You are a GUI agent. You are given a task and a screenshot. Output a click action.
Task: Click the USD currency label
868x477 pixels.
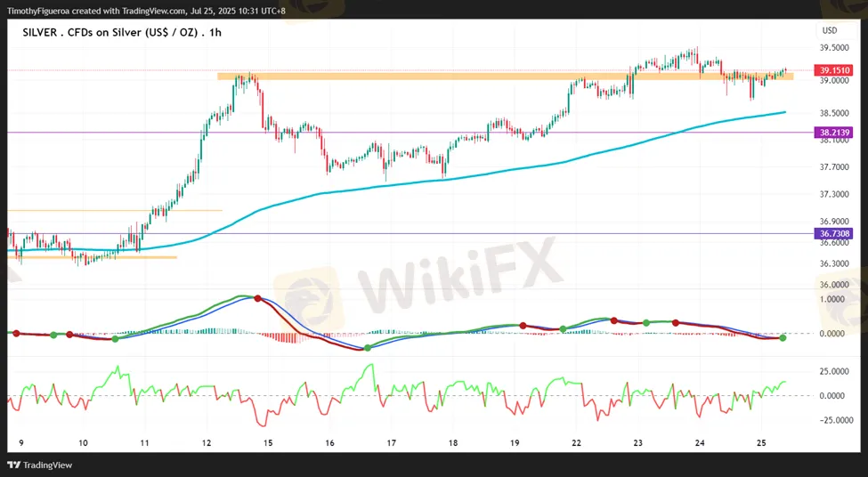pyautogui.click(x=830, y=30)
